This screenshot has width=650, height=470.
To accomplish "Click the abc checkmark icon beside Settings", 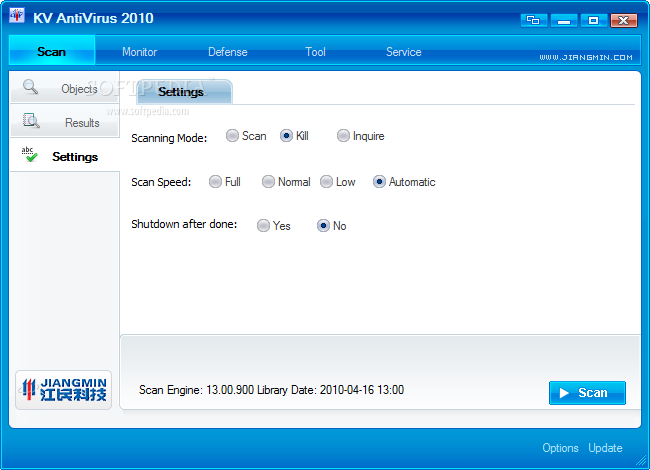I will tap(29, 154).
